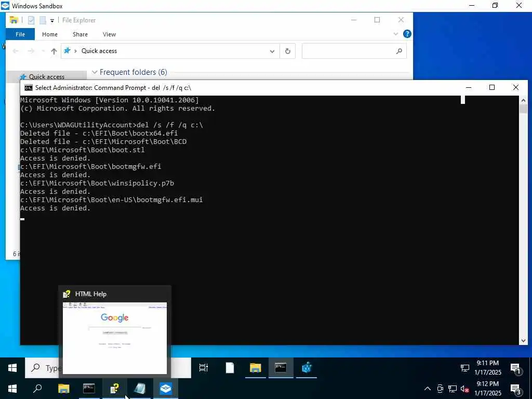This screenshot has height=399, width=532.
Task: Click the 'del /s /f /q c:\' command line
Action: tap(111, 125)
